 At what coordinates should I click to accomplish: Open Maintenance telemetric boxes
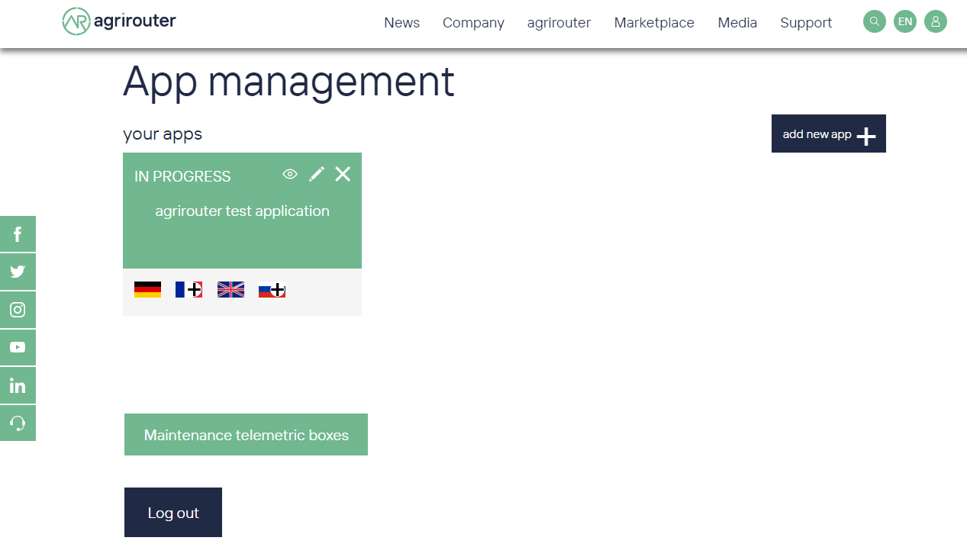[x=246, y=434]
